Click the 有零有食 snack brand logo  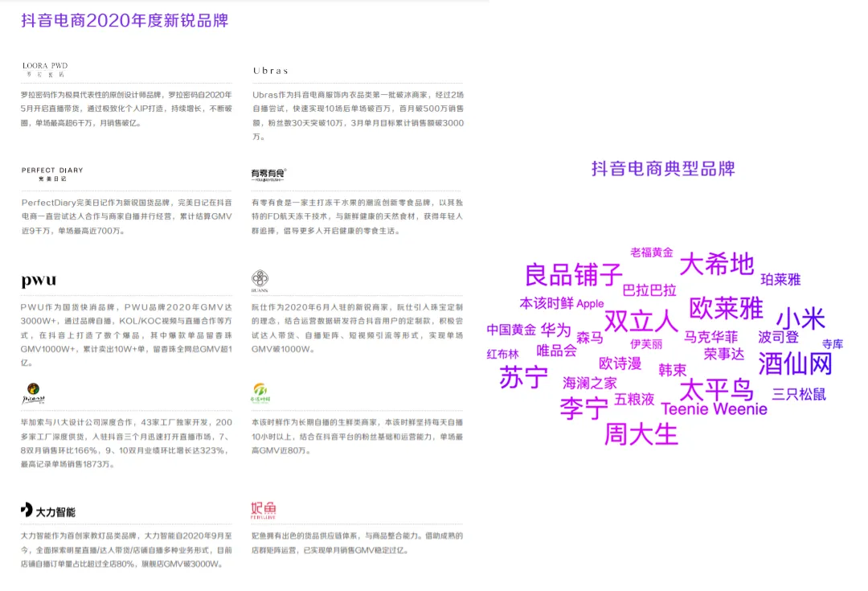tap(268, 174)
